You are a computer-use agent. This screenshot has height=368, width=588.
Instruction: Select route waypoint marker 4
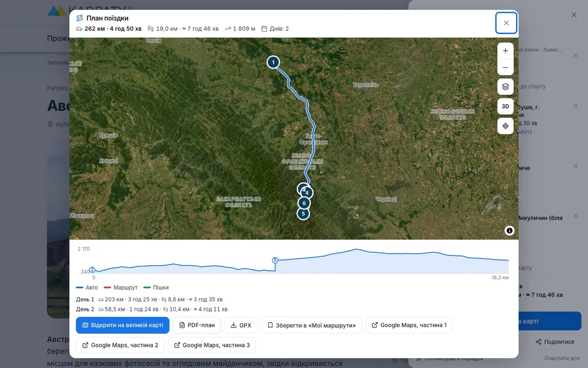click(307, 193)
